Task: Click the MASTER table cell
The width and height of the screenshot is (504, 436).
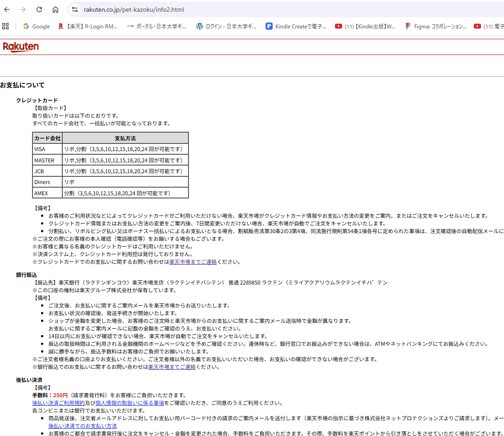Action: pyautogui.click(x=47, y=160)
